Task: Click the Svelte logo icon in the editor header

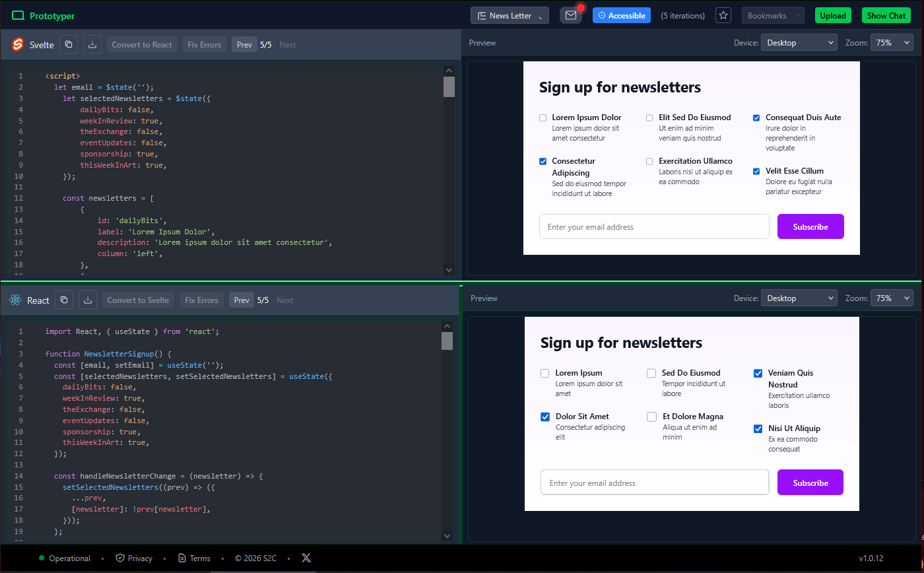Action: (x=17, y=44)
